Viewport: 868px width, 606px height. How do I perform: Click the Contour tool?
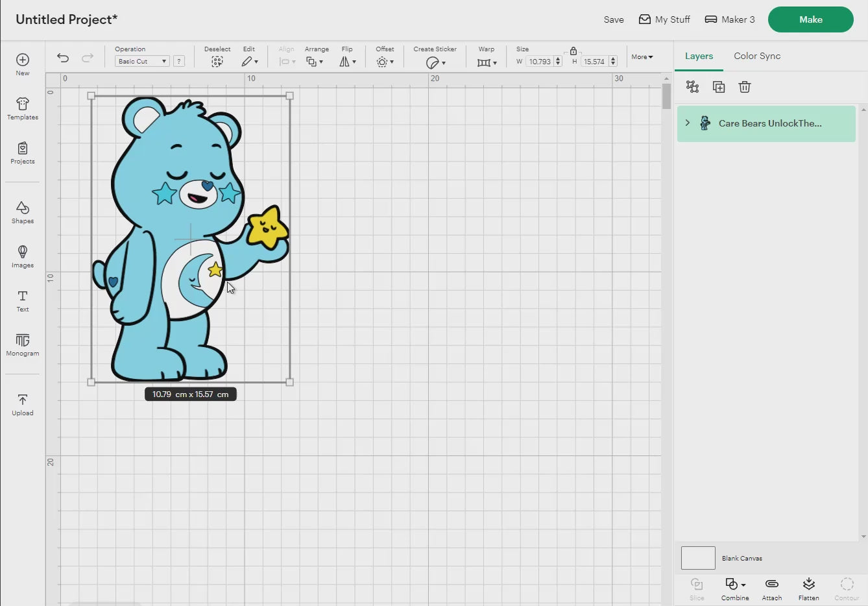[x=847, y=589]
